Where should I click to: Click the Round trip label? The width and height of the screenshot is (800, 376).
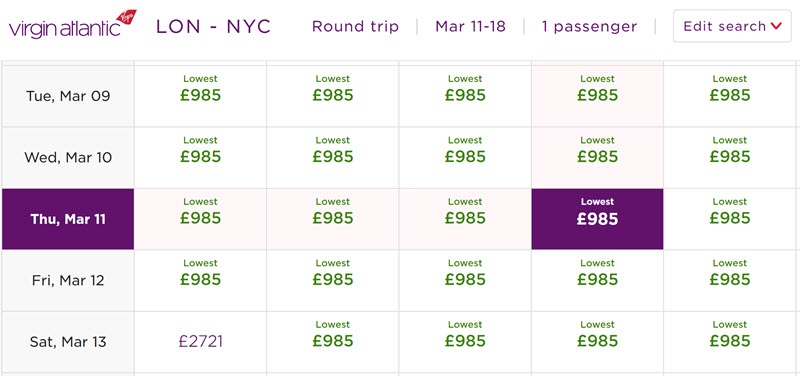355,27
